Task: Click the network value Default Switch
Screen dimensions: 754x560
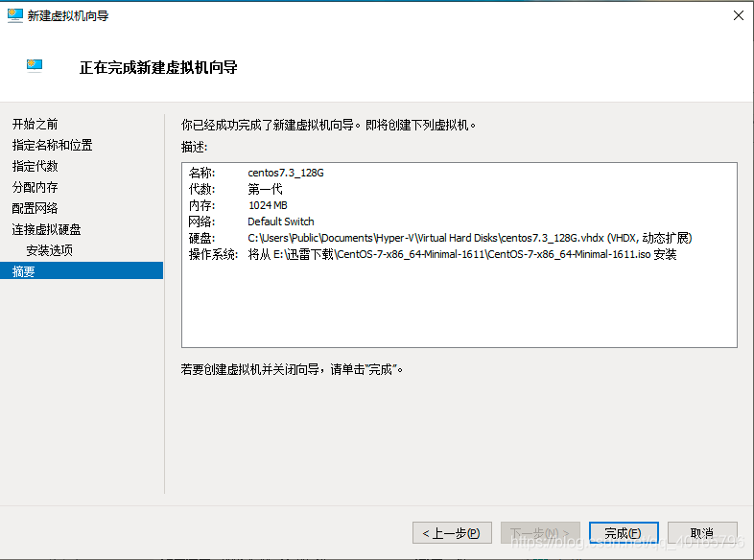Action: [281, 222]
